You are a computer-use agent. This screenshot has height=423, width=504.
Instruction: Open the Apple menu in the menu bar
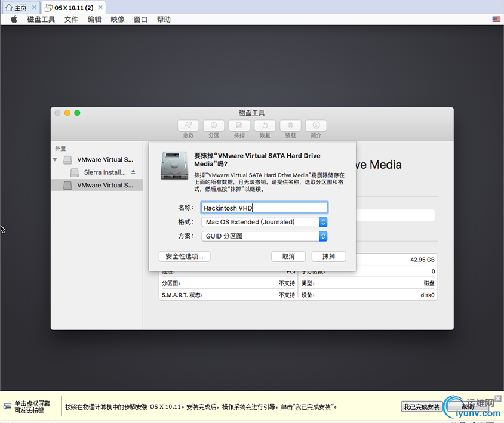click(x=13, y=19)
